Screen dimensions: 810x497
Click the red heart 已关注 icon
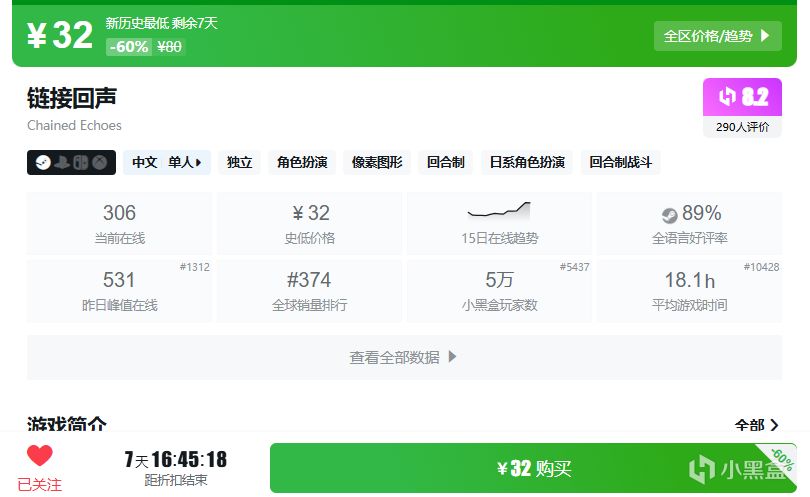click(x=40, y=455)
